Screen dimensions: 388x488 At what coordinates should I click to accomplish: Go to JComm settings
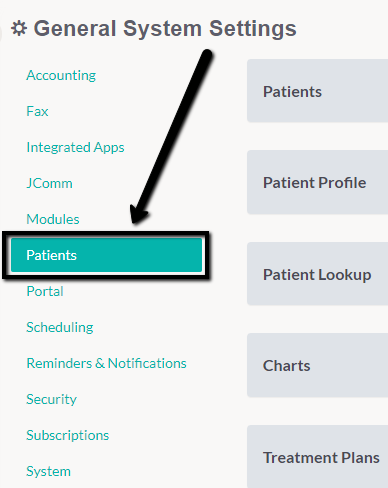coord(49,183)
